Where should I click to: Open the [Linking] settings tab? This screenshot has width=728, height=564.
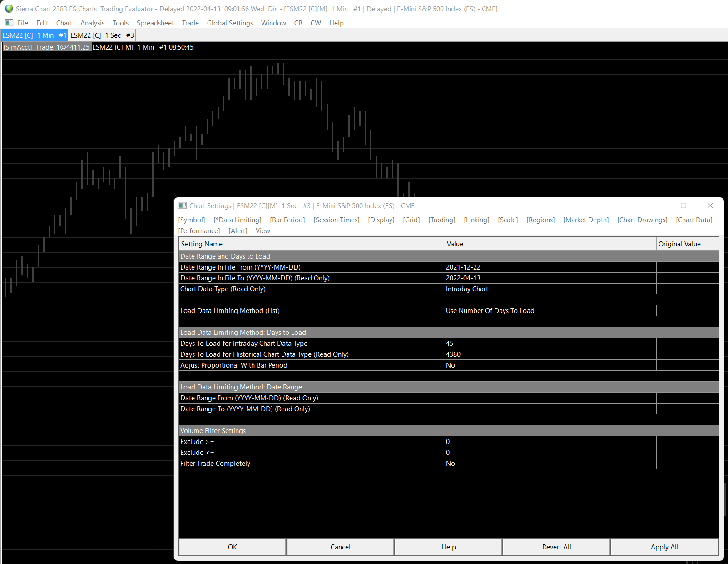[476, 220]
